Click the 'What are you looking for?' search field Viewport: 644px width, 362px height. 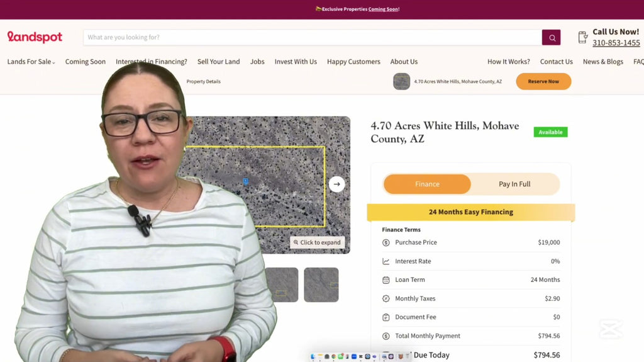[312, 38]
